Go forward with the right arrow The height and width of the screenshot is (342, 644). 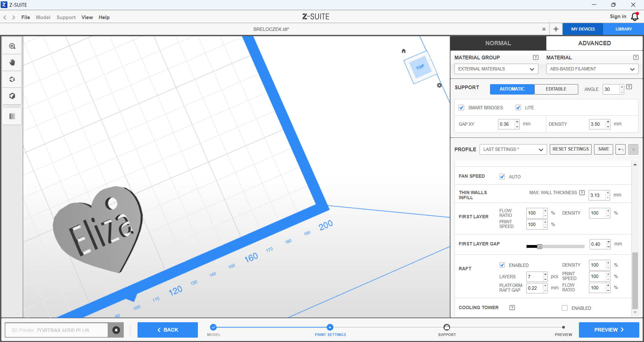click(x=14, y=17)
